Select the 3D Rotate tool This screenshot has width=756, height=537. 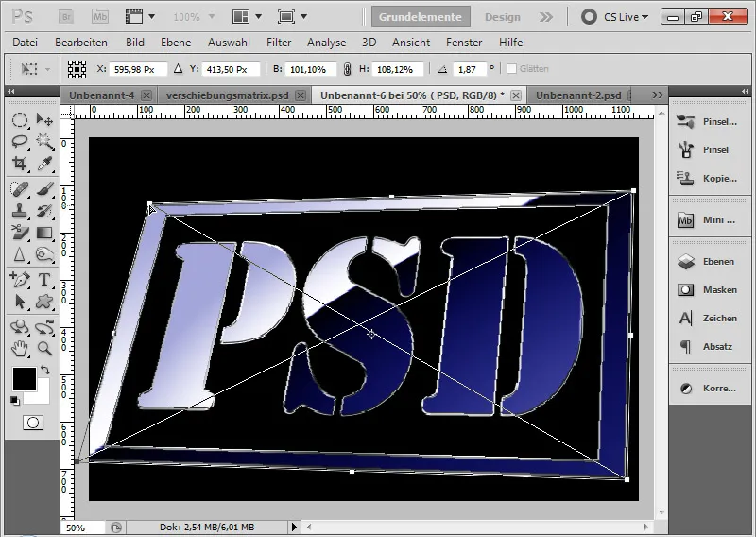[x=19, y=326]
